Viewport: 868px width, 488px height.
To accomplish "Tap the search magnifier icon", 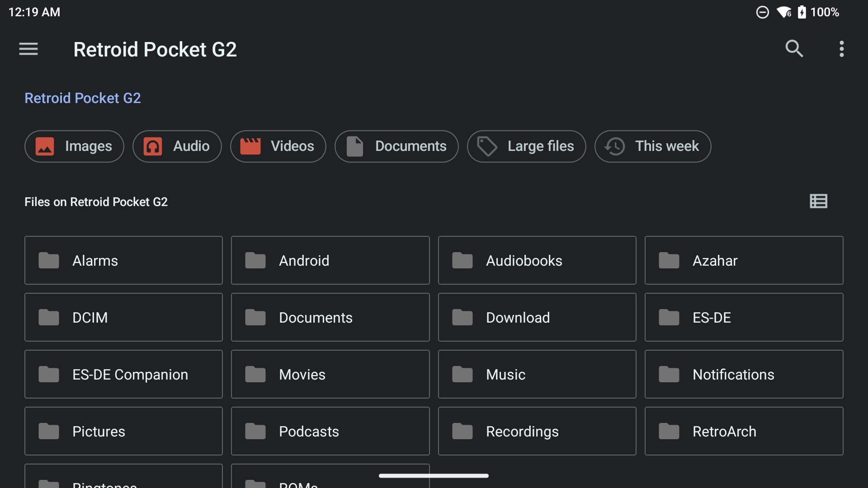I will (x=794, y=49).
